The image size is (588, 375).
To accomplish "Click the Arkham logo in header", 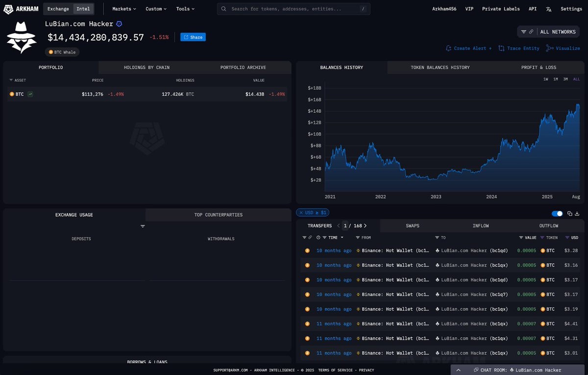I will (x=21, y=9).
